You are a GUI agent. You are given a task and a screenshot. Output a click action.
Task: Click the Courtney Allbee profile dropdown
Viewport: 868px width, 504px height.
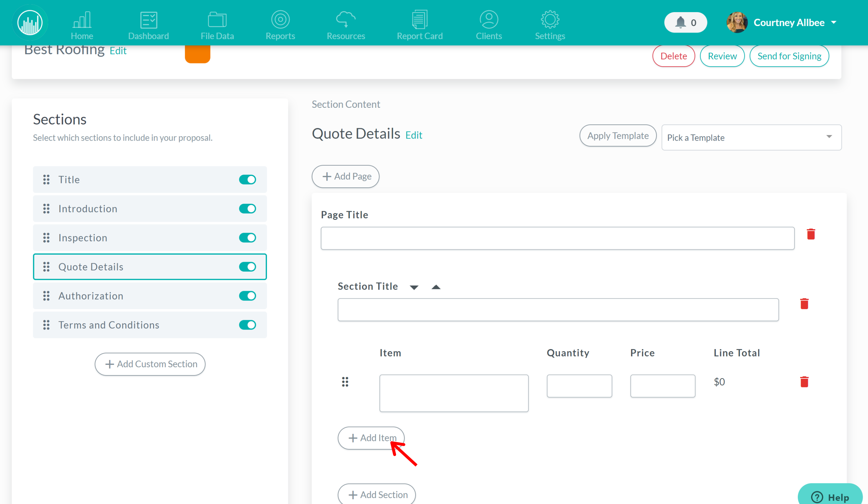coord(834,22)
